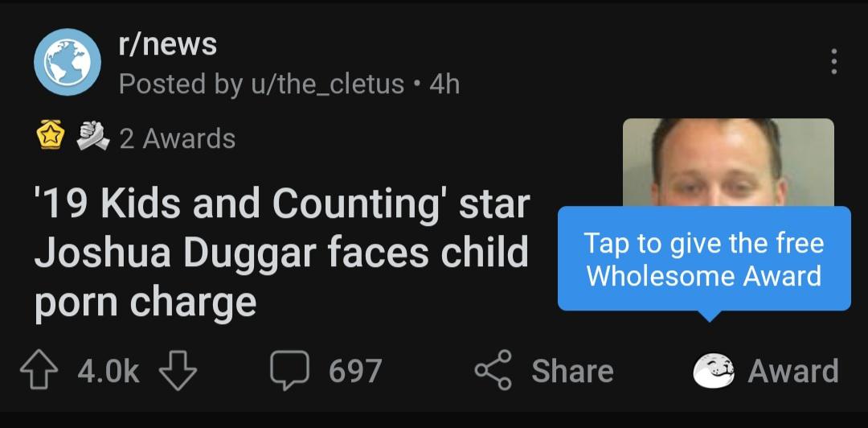The width and height of the screenshot is (868, 428).
Task: Open the '19 Kids and Counting' post title
Action: coord(281,253)
